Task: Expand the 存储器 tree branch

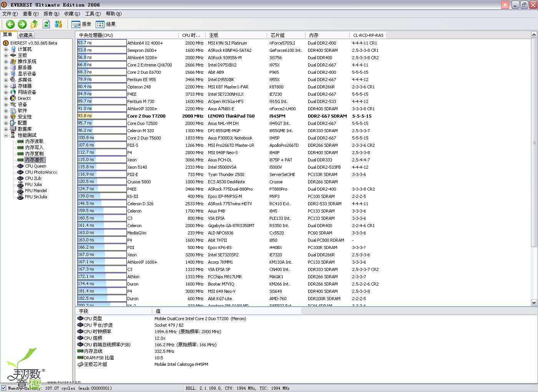Action: pyautogui.click(x=6, y=86)
